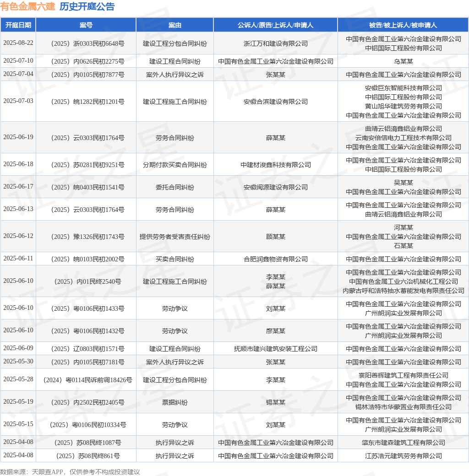Click defendant 襄阳善辉建筑工程有限责任公司
Image resolution: width=469 pixels, height=476 pixels.
pyautogui.click(x=403, y=375)
